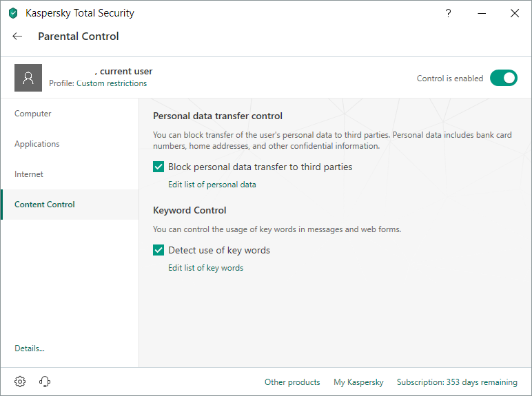Open the Details... link
Image resolution: width=532 pixels, height=396 pixels.
point(30,348)
